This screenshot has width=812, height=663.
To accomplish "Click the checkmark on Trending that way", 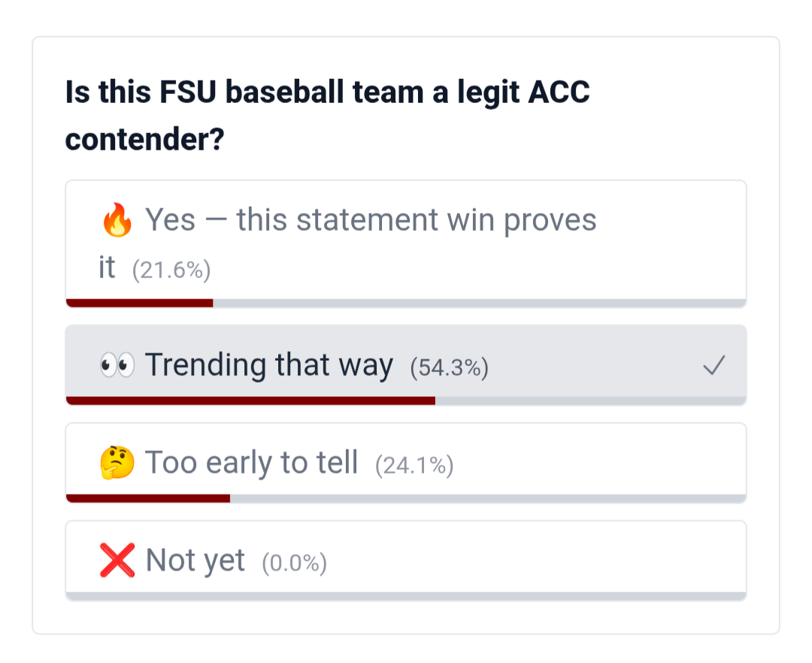I will pyautogui.click(x=714, y=366).
